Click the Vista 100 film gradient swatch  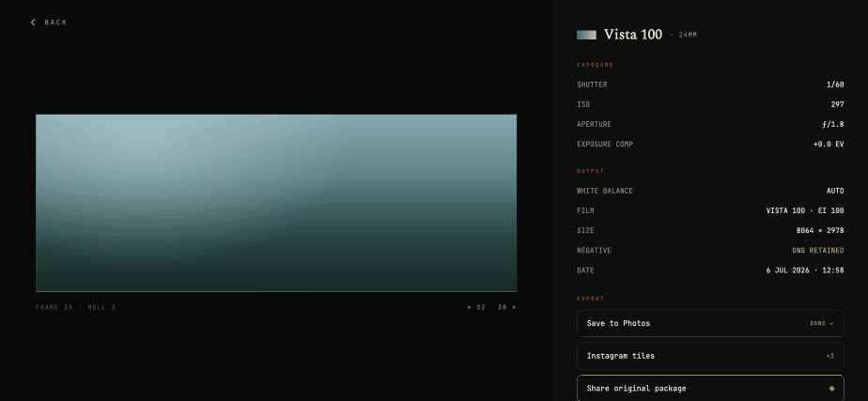[586, 35]
